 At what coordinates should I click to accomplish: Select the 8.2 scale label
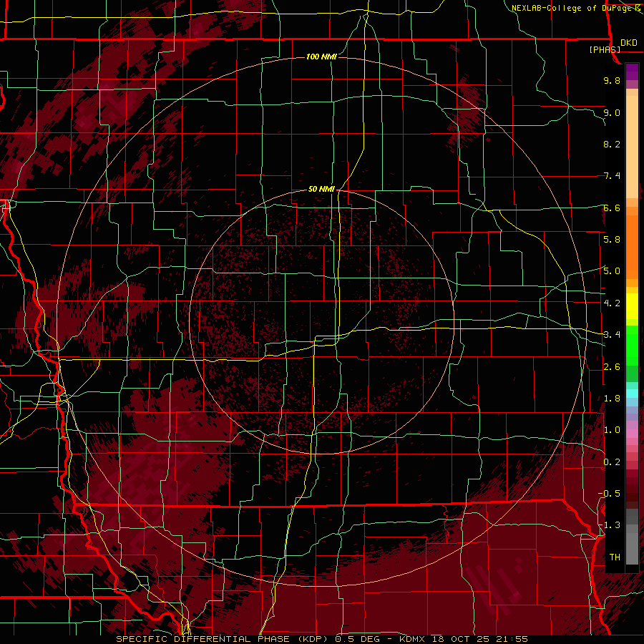[612, 144]
